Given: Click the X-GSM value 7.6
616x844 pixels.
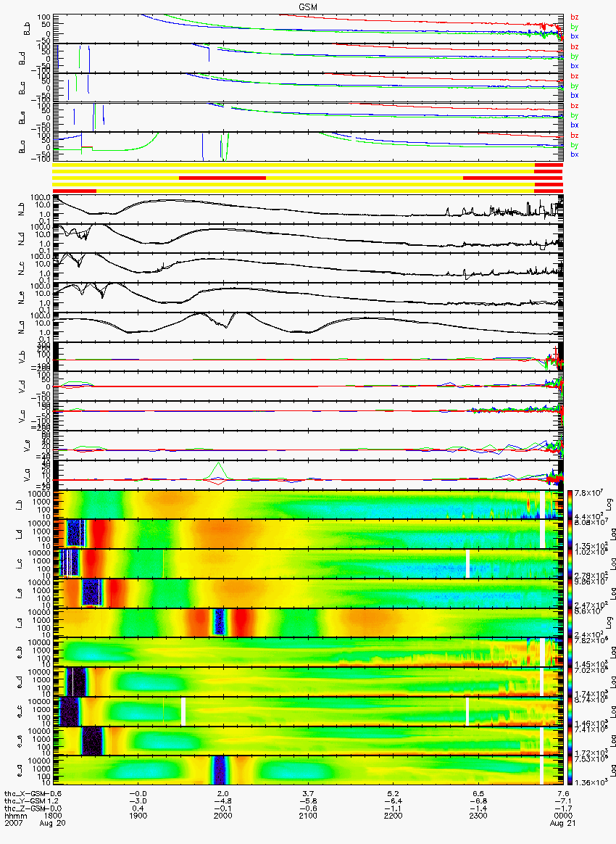Looking at the screenshot, I should (563, 793).
